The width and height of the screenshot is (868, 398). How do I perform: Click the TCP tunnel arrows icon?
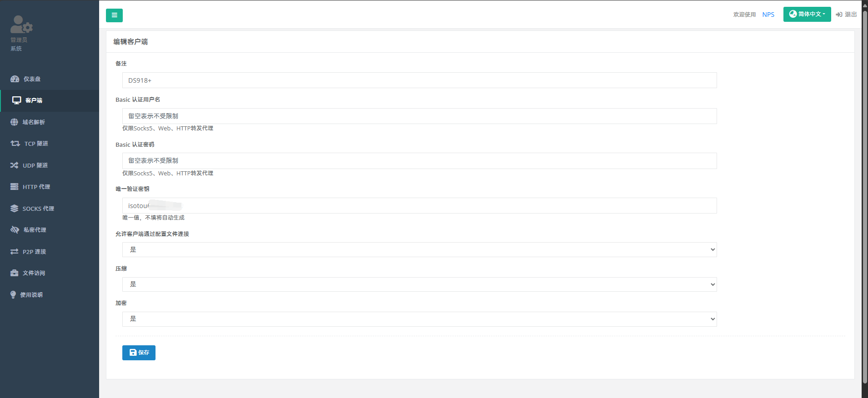point(15,144)
